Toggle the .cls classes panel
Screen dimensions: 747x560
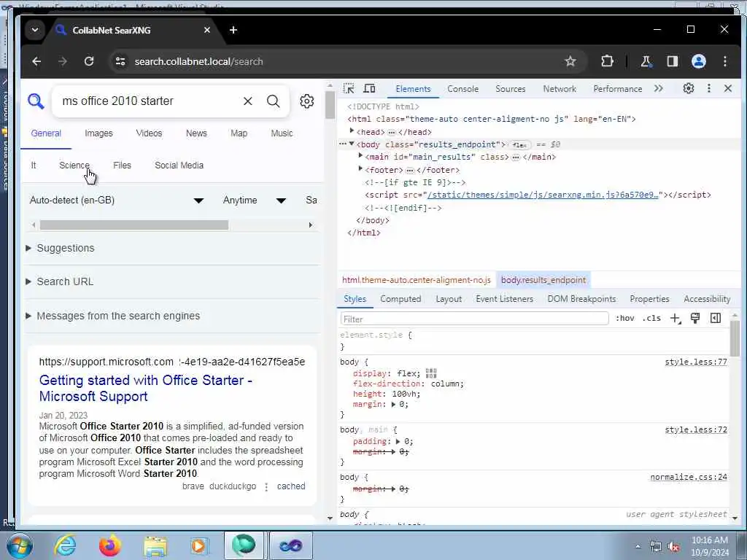coord(651,319)
